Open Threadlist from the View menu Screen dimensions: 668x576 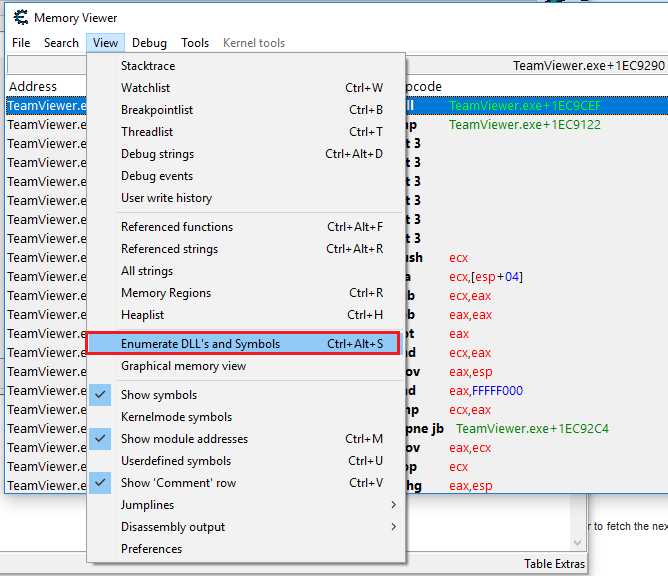click(246, 132)
